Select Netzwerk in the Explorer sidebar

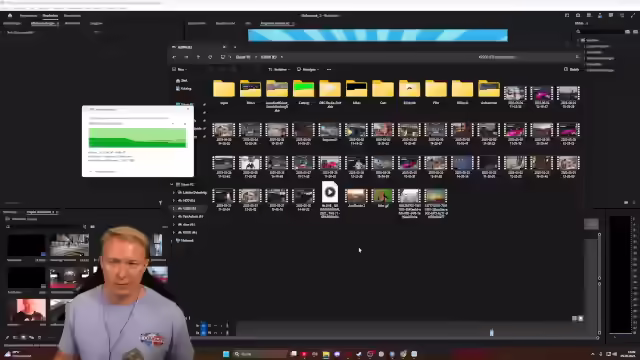pos(185,240)
